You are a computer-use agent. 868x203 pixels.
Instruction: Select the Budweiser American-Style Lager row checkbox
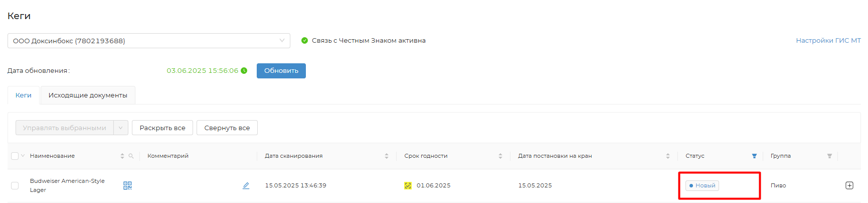(15, 185)
